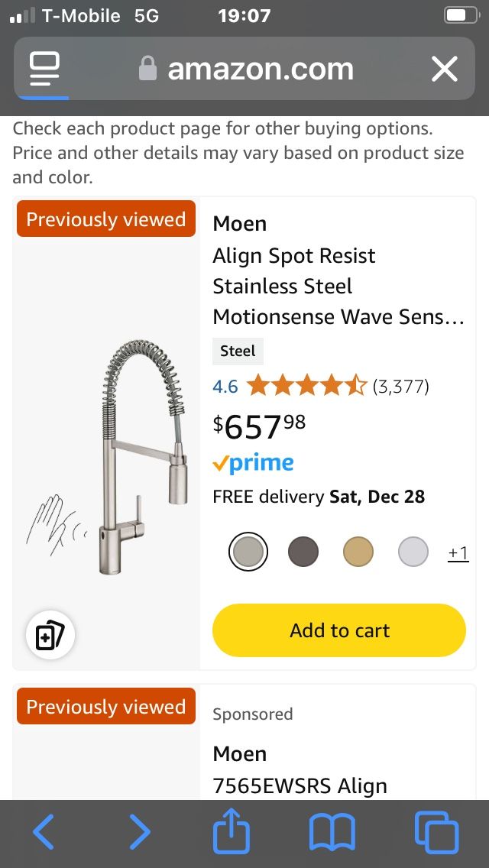Open the sponsored Moen 7565EWSRS Align listing
489x868 pixels.
click(300, 785)
